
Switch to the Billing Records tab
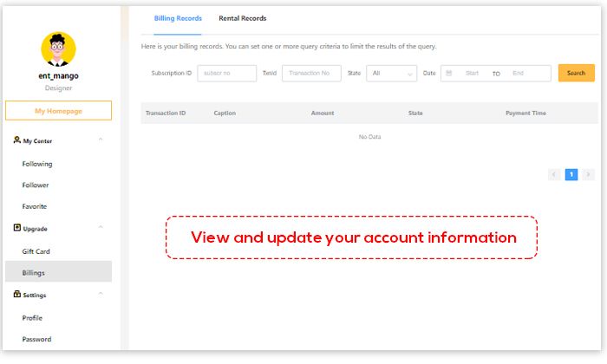point(178,18)
